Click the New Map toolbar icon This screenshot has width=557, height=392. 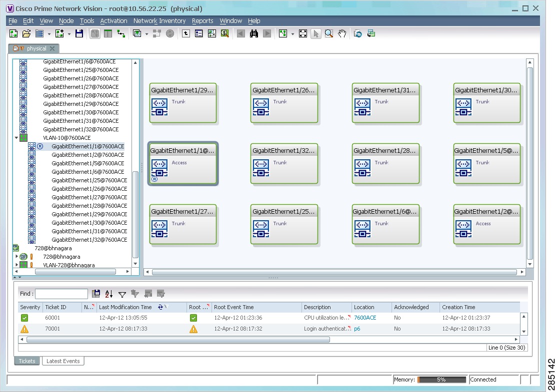(13, 33)
